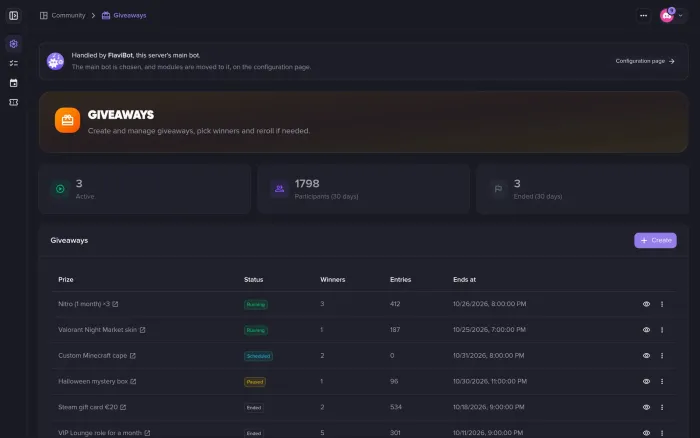Click the orange Giveaways gift icon
The width and height of the screenshot is (700, 438).
point(67,120)
